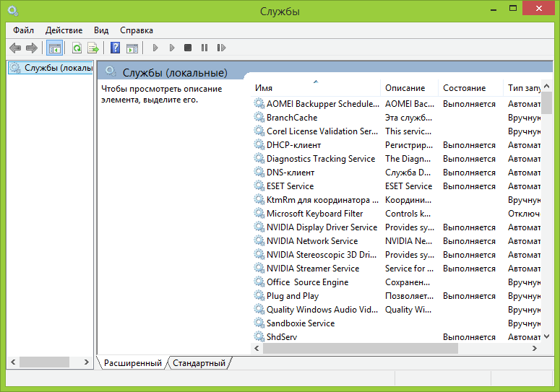Toggle the action pane toolbar icon
This screenshot has width=560, height=392.
pyautogui.click(x=132, y=48)
